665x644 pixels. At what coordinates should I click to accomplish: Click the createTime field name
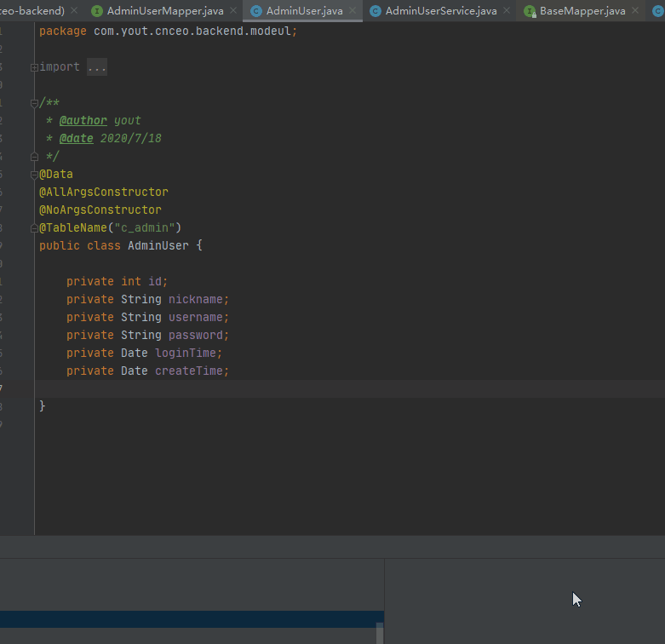tap(189, 371)
